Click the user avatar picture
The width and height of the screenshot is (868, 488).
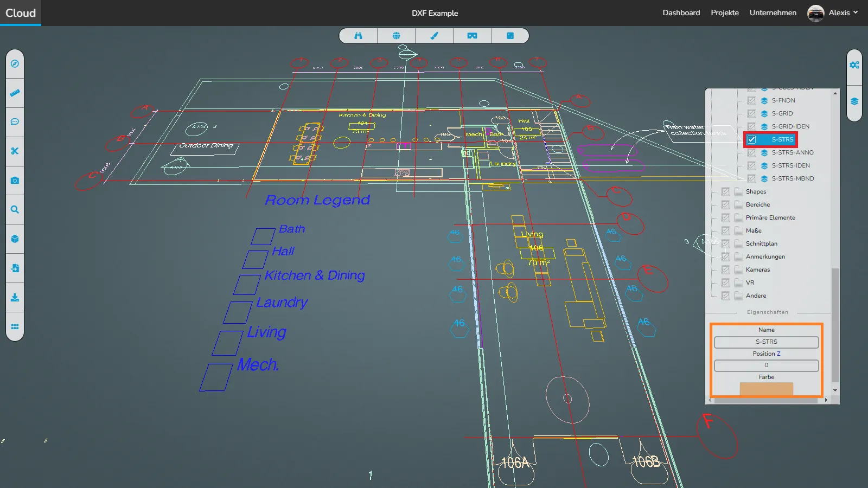tap(816, 13)
